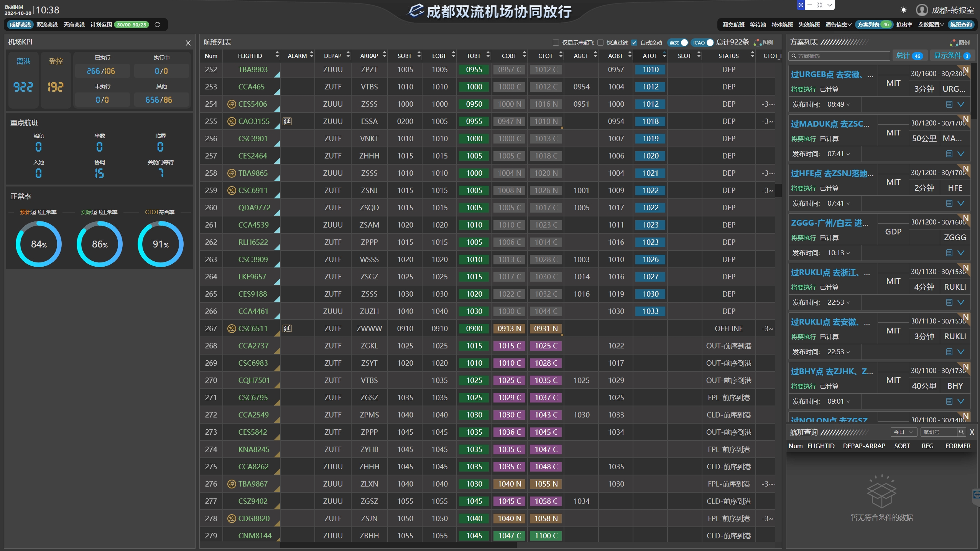Switch to the 天府离港 tab
Image resolution: width=980 pixels, height=551 pixels.
click(x=74, y=25)
